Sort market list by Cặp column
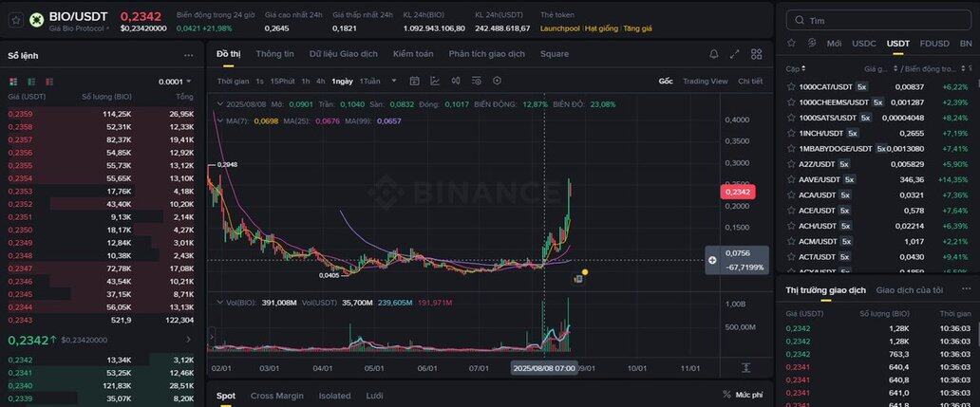980x407 pixels. tap(796, 68)
